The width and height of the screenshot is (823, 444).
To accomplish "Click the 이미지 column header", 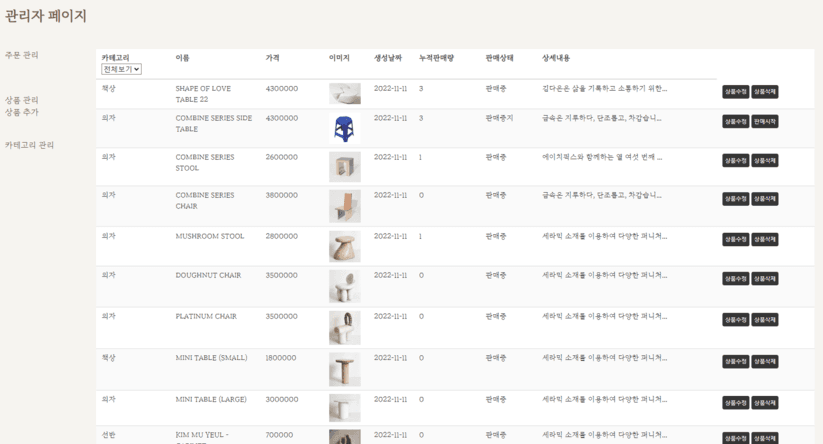I will pyautogui.click(x=339, y=58).
